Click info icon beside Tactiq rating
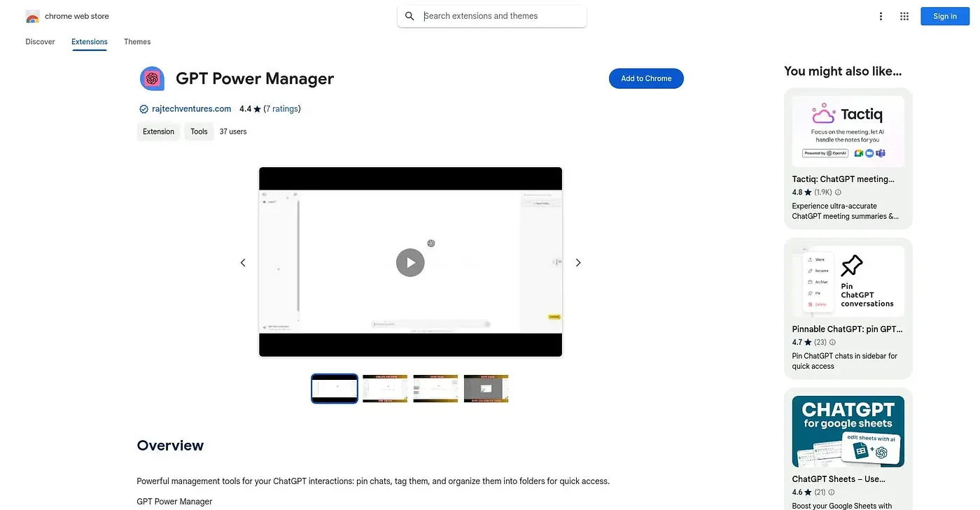The image size is (980, 510). coord(838,192)
